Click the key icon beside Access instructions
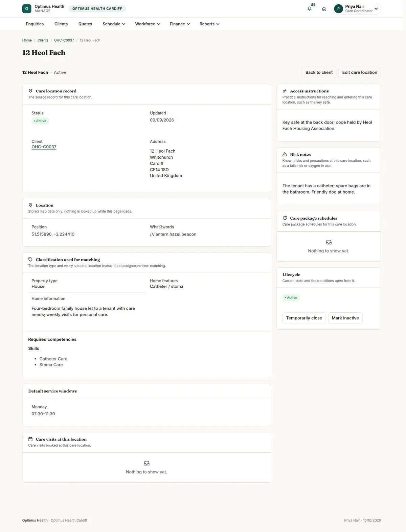Screen dimensions: 406x532 (x=285, y=91)
